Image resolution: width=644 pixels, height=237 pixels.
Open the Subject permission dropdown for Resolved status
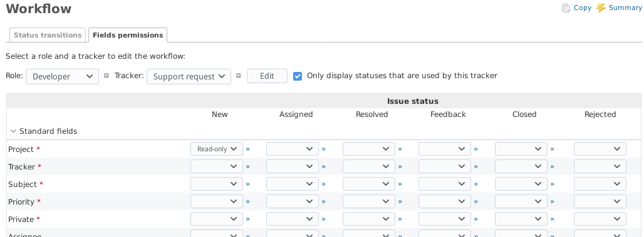(x=369, y=184)
